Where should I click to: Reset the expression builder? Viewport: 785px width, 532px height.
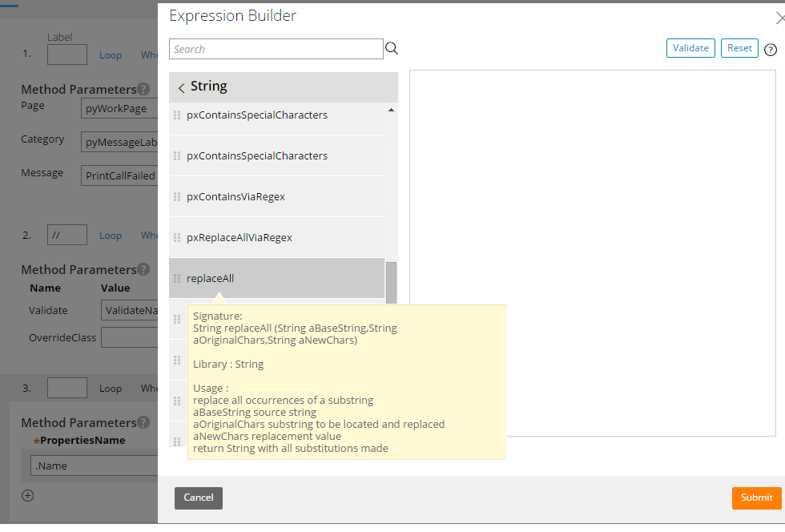pyautogui.click(x=739, y=48)
